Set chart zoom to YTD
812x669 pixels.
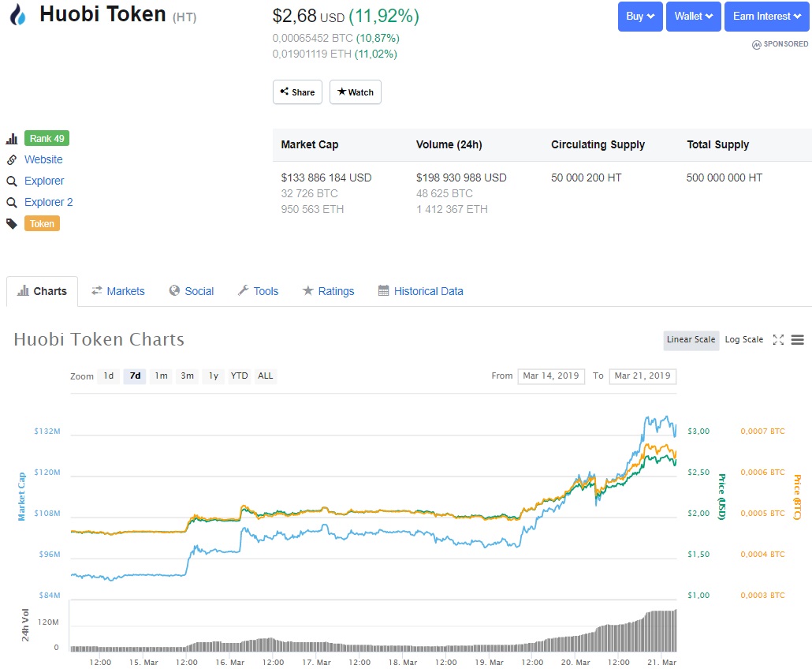(239, 376)
